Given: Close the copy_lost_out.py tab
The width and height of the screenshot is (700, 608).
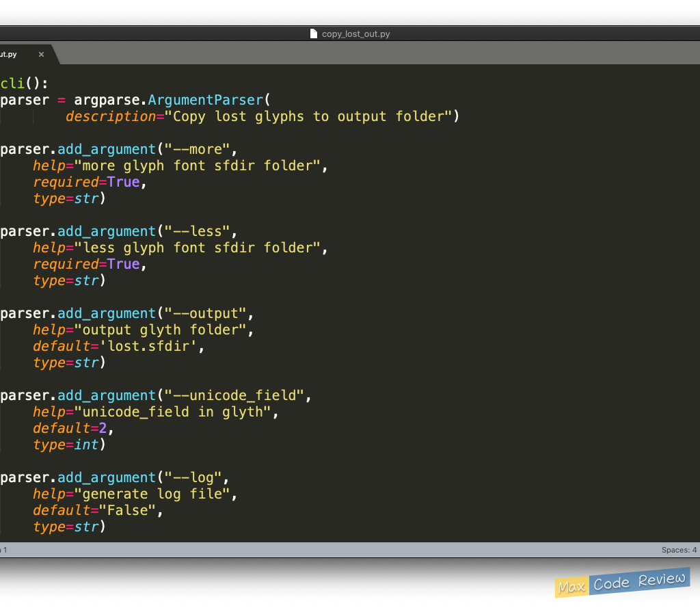Looking at the screenshot, I should click(x=41, y=55).
